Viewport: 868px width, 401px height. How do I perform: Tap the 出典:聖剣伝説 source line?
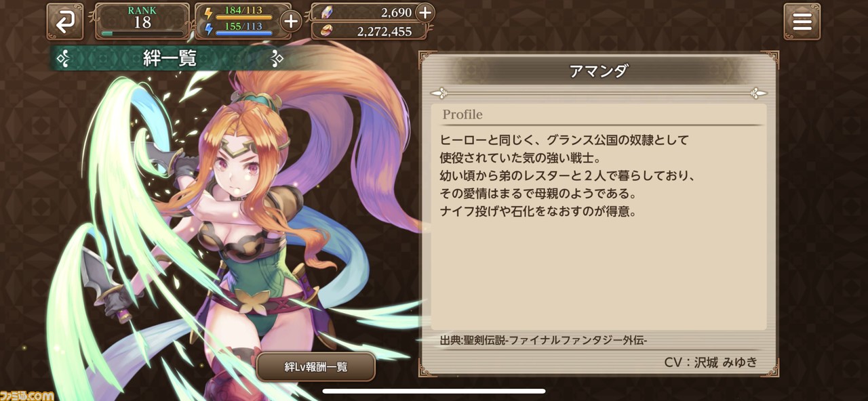[x=542, y=340]
